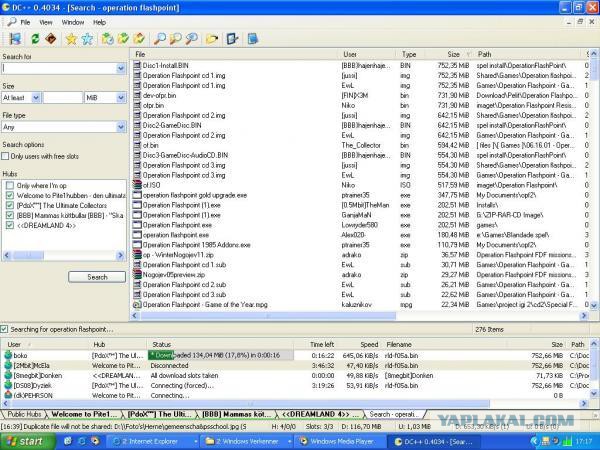Click the first magnifier Search toolbar icon
The width and height of the screenshot is (600, 450).
(x=160, y=39)
